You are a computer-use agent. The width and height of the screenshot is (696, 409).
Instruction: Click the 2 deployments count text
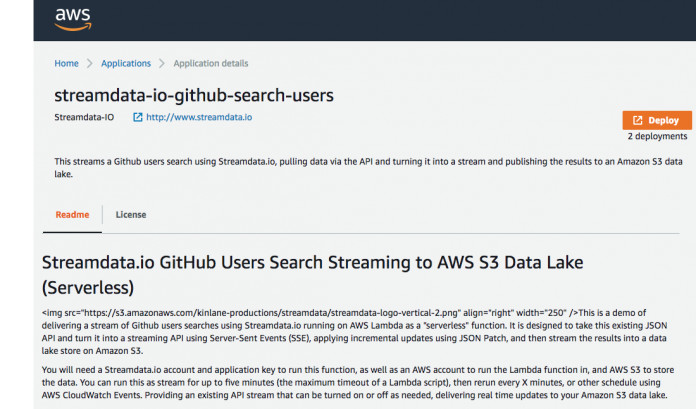pyautogui.click(x=657, y=136)
